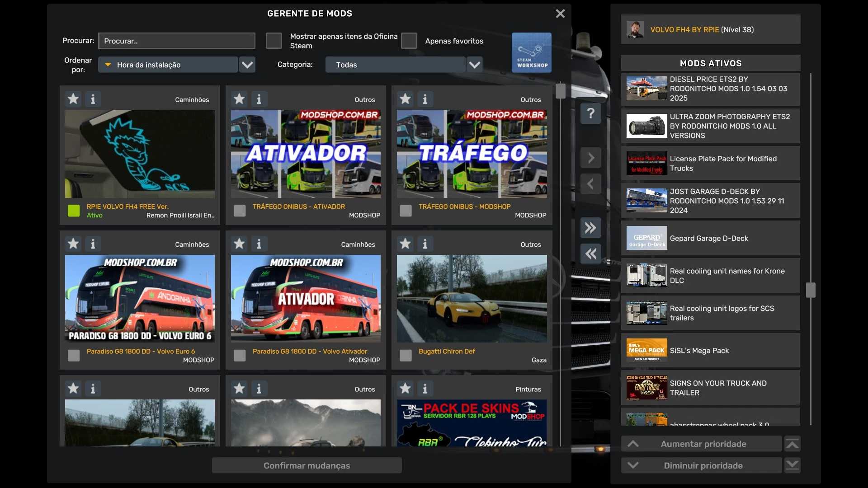Image resolution: width=868 pixels, height=488 pixels.
Task: Click the Procurar search field
Action: [176, 41]
